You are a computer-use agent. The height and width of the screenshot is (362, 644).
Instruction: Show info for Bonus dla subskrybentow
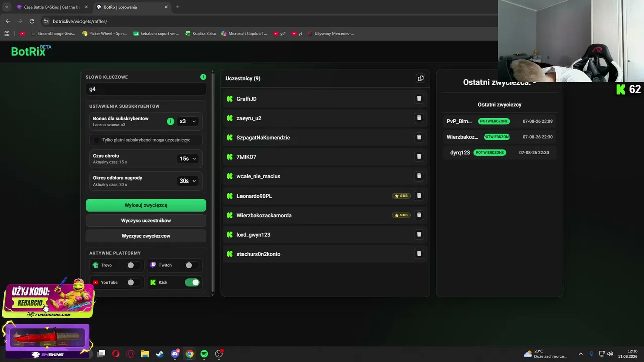[x=170, y=121]
